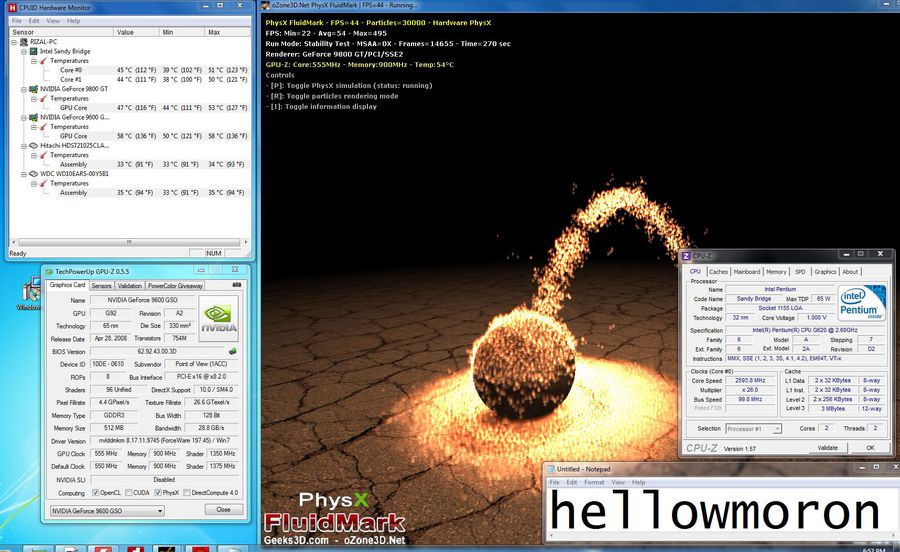Viewport: 900px width, 552px height.
Task: Switch to the Caches tab in CPU-Z
Action: click(x=718, y=272)
